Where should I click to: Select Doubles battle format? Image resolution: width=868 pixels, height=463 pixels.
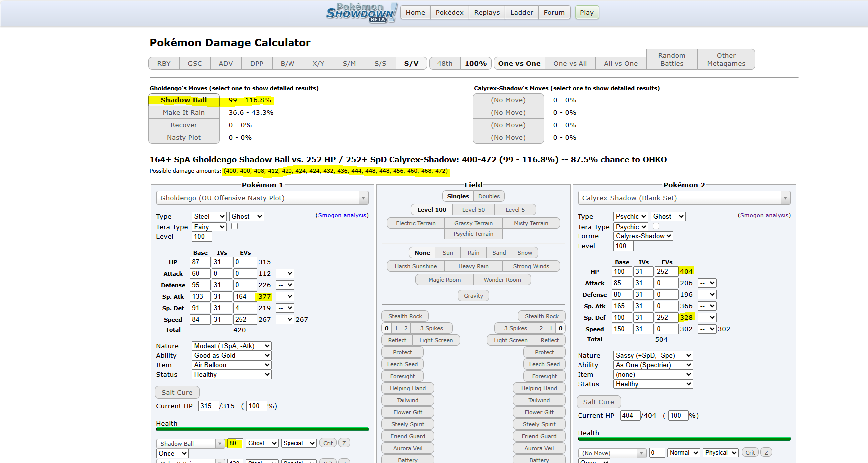tap(489, 196)
